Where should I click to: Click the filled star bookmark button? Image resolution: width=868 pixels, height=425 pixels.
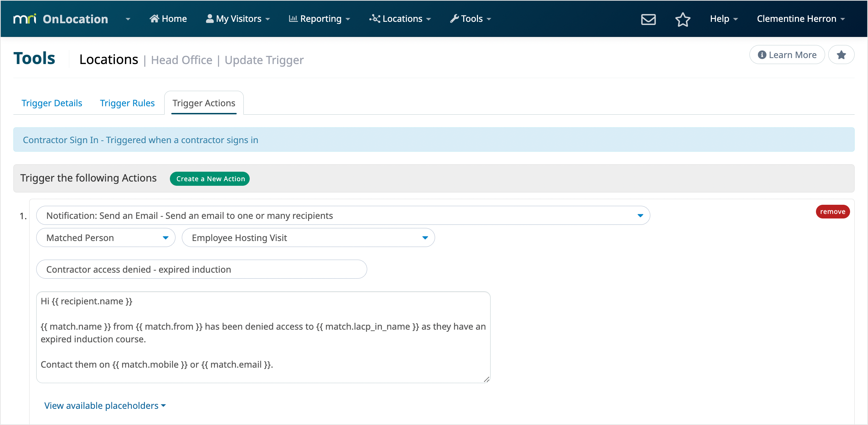coord(841,55)
